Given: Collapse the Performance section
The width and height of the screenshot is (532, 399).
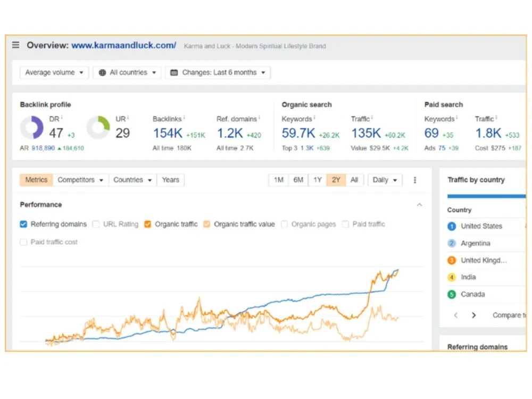Looking at the screenshot, I should pyautogui.click(x=419, y=205).
